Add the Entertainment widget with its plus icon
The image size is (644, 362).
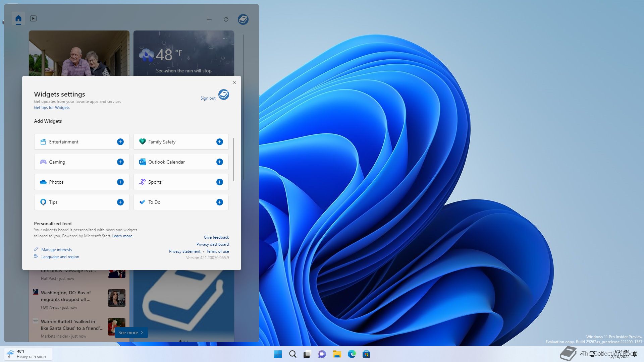point(120,142)
